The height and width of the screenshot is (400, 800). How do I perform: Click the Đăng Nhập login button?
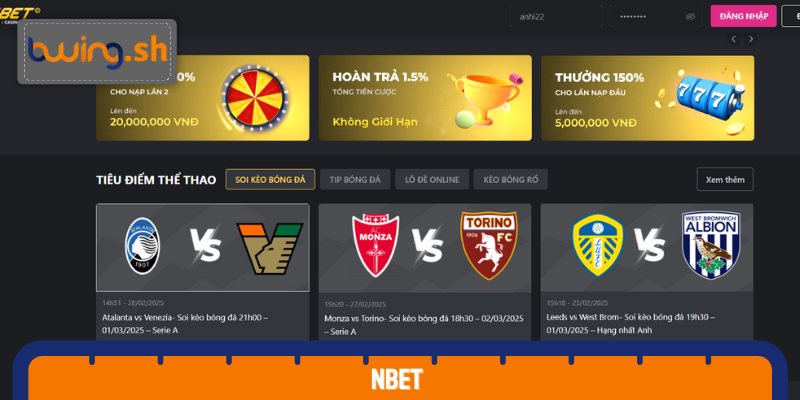[x=743, y=16]
